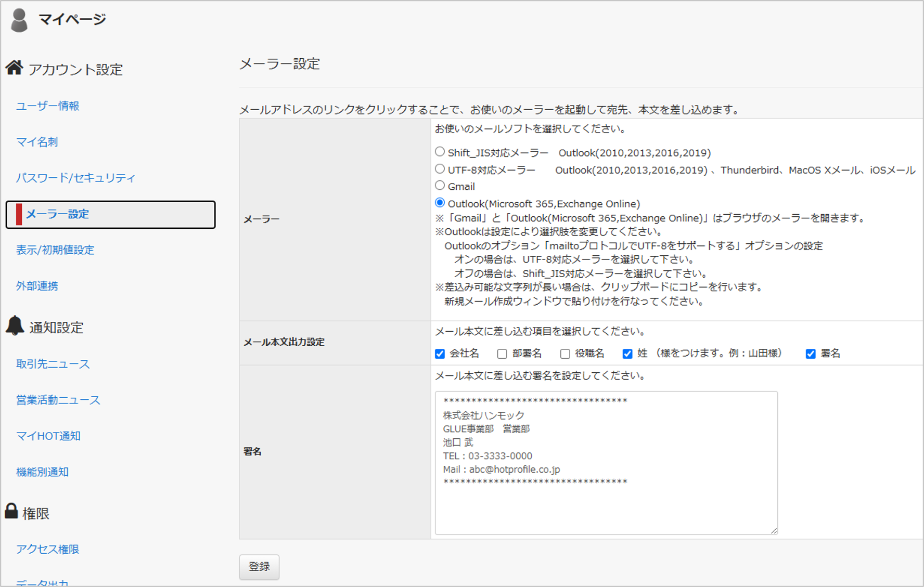Click the メール本文出力設定 row label
The height and width of the screenshot is (587, 924).
click(x=284, y=342)
